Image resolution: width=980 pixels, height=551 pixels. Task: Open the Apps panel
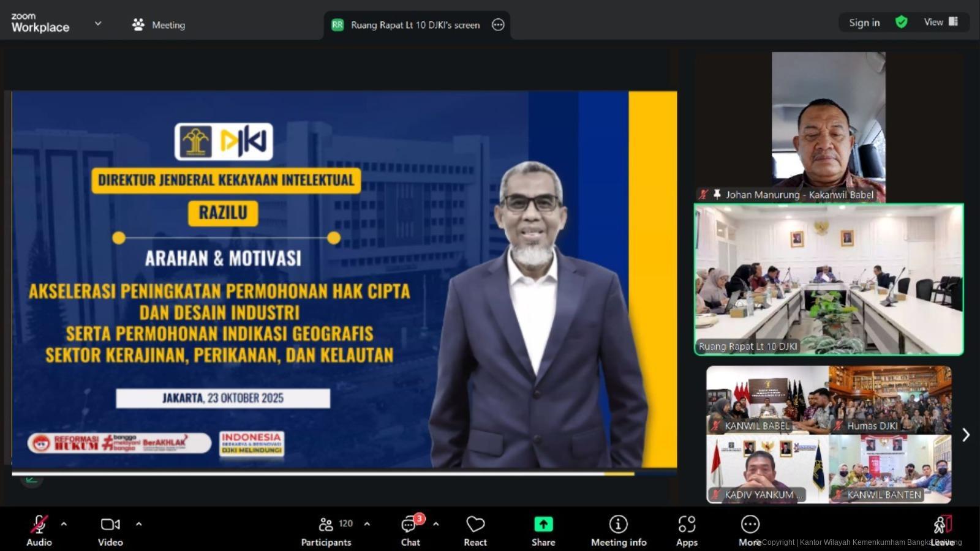click(687, 531)
